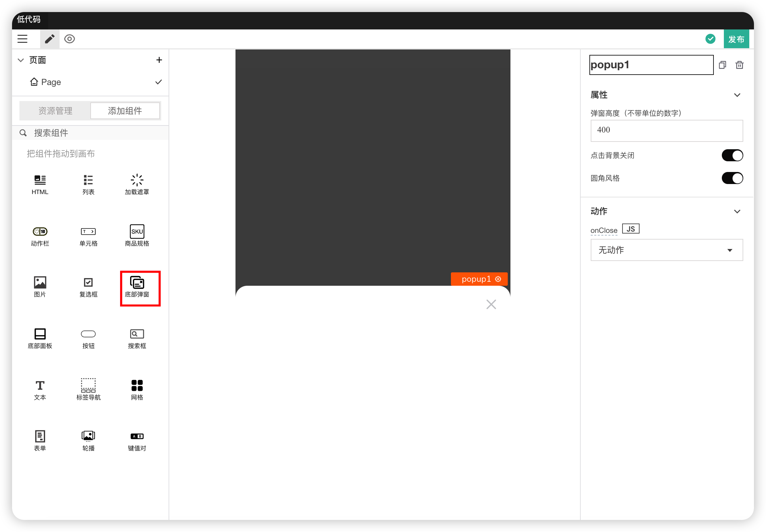The width and height of the screenshot is (766, 532).
Task: Delete popup1 with the trash icon
Action: click(x=740, y=65)
